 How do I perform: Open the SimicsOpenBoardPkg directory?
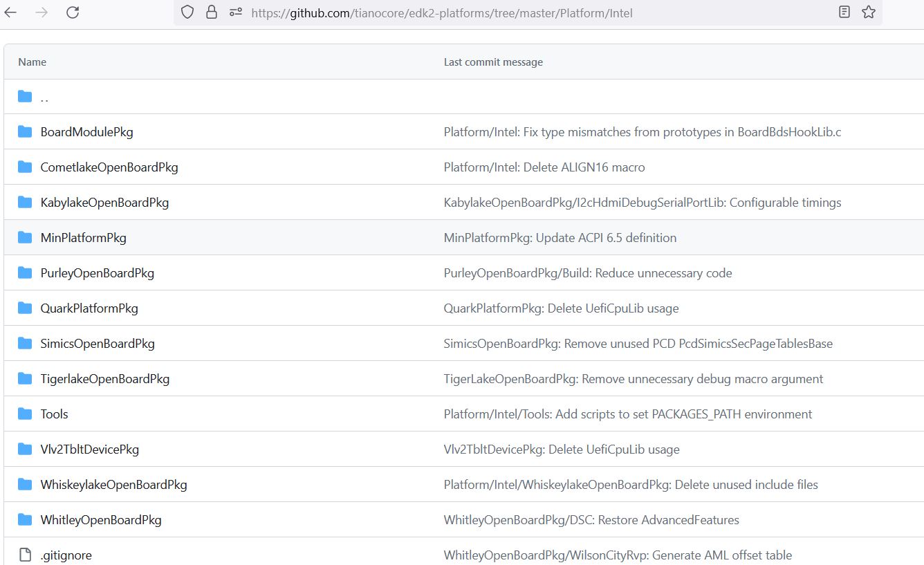pyautogui.click(x=98, y=343)
